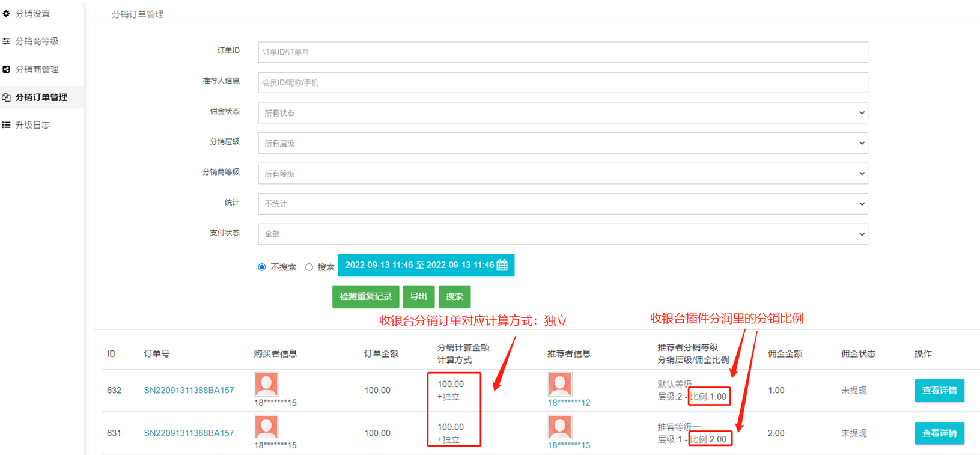
Task: Click the calendar icon in date range
Action: (502, 265)
